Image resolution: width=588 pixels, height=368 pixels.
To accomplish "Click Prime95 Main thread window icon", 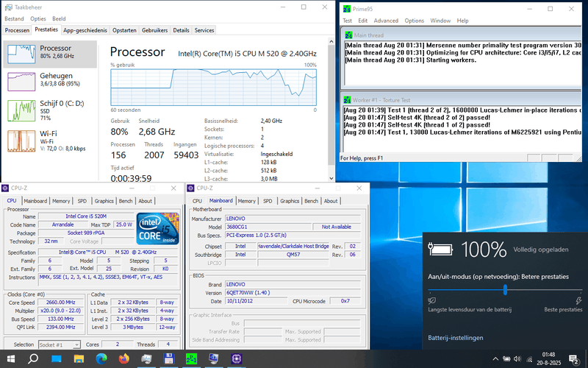I will click(348, 35).
